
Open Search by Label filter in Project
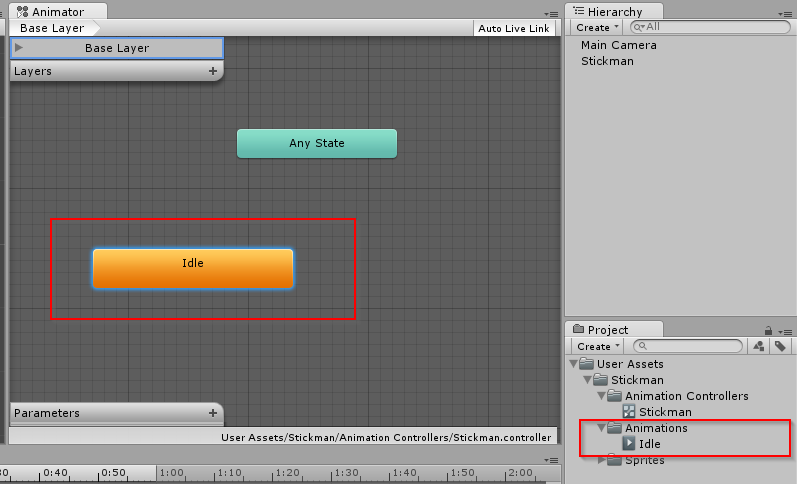(779, 346)
